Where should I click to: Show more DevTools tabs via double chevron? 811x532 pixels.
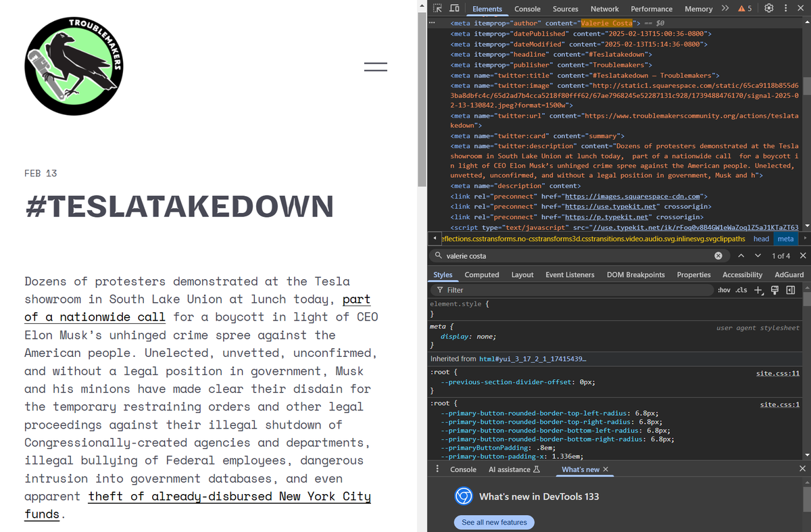pos(725,8)
